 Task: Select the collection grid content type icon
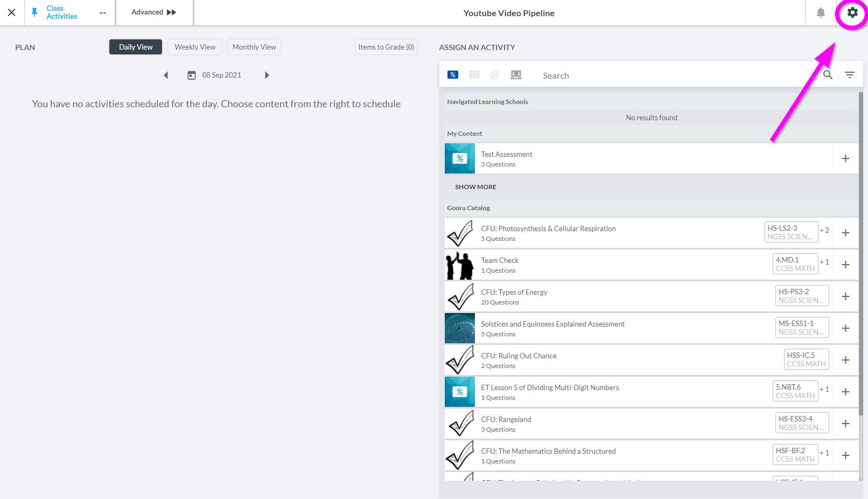[474, 75]
